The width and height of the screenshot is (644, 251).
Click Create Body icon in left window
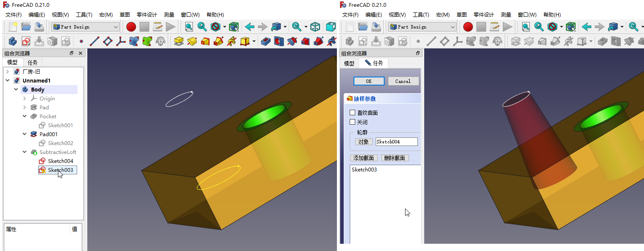(x=12, y=42)
